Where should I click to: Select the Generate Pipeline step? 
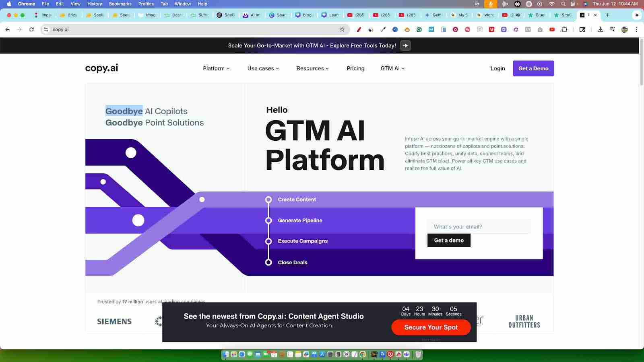point(300,220)
